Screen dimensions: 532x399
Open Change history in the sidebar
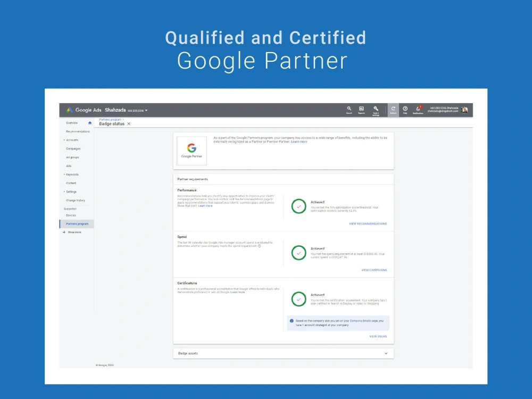tap(76, 200)
